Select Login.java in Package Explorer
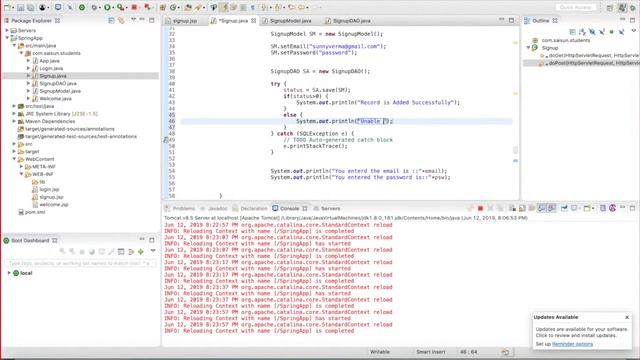This screenshot has width=640, height=360. (x=51, y=68)
